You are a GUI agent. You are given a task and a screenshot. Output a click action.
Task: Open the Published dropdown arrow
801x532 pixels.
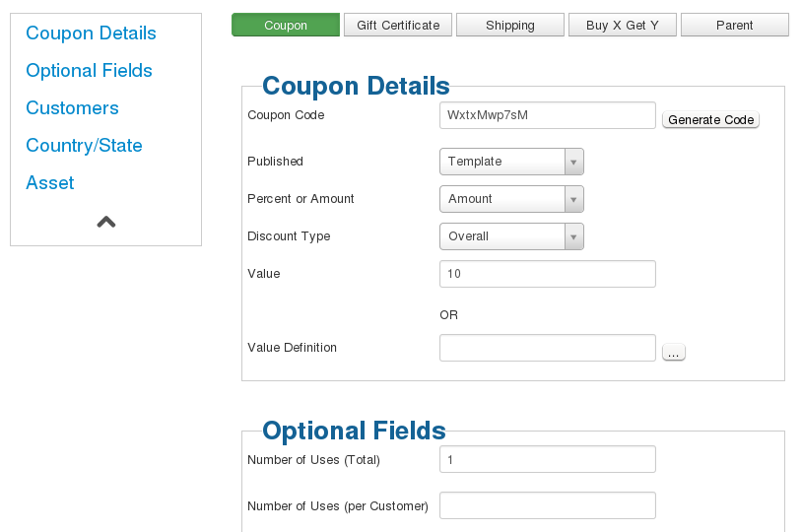[573, 162]
